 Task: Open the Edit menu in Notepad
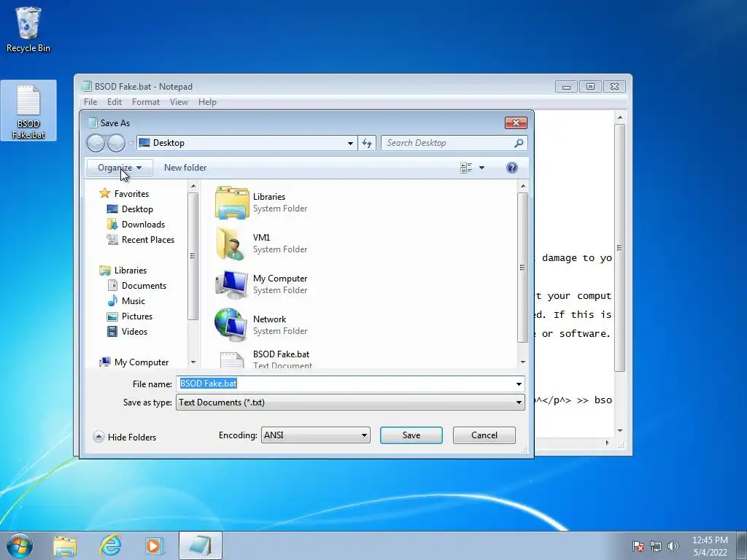point(115,102)
